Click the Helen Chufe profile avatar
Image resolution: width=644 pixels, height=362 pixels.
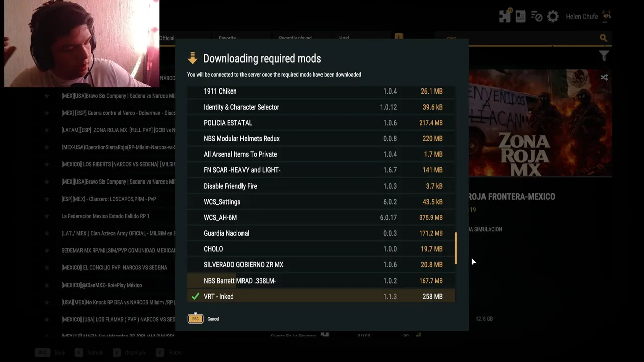607,16
